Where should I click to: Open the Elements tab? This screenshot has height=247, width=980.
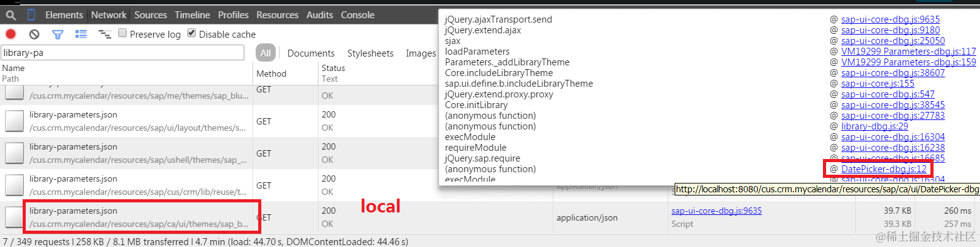coord(64,15)
